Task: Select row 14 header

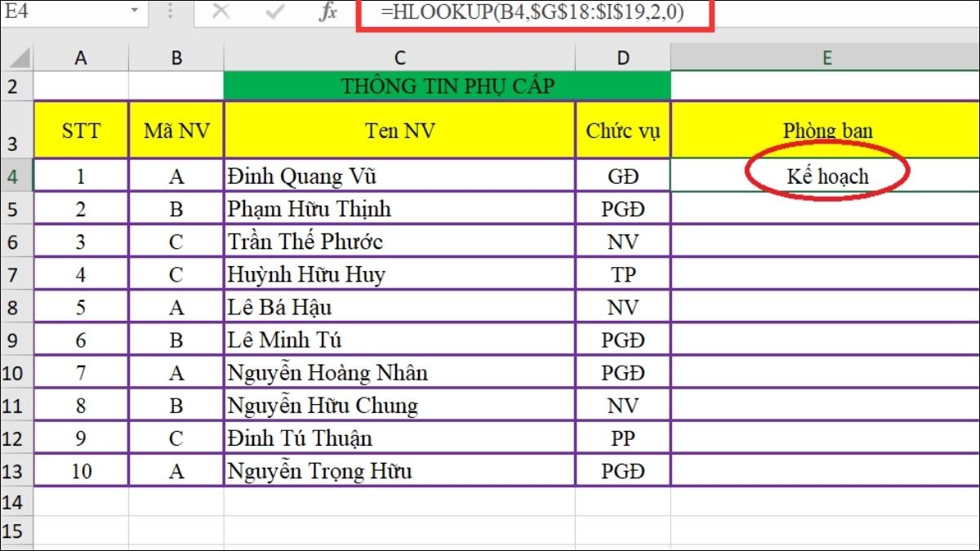Action: click(16, 501)
